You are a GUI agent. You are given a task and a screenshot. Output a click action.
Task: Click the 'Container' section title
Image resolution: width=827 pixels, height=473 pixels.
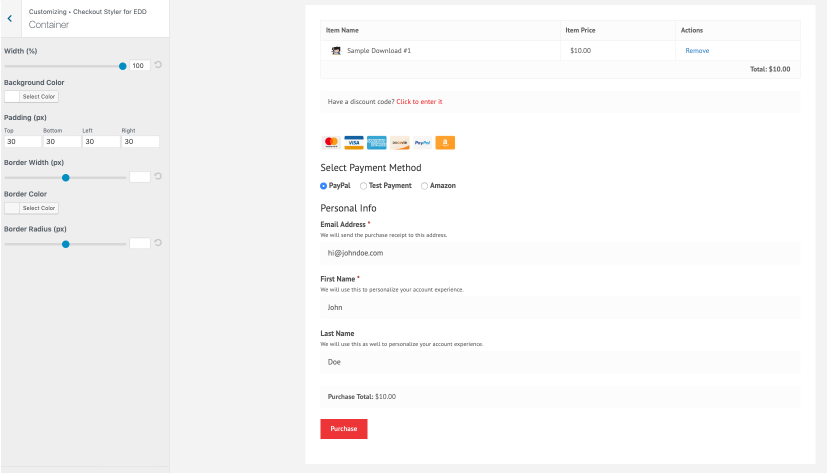tap(49, 25)
